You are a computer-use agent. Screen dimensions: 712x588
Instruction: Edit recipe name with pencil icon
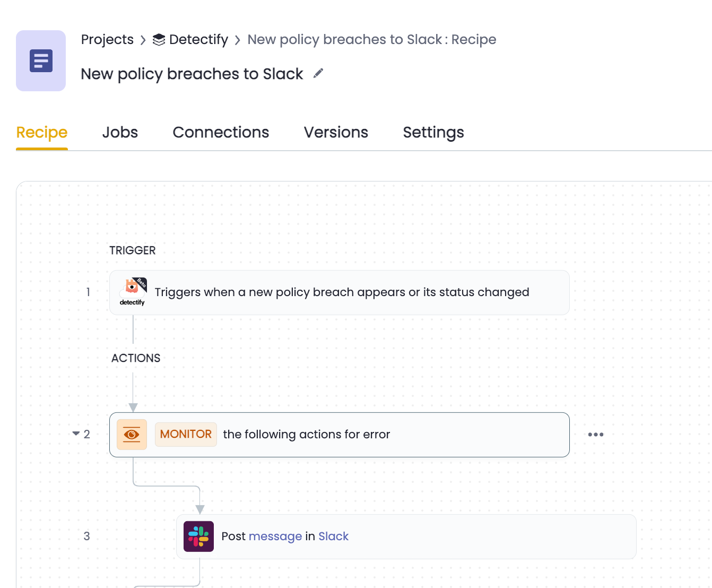pos(318,73)
